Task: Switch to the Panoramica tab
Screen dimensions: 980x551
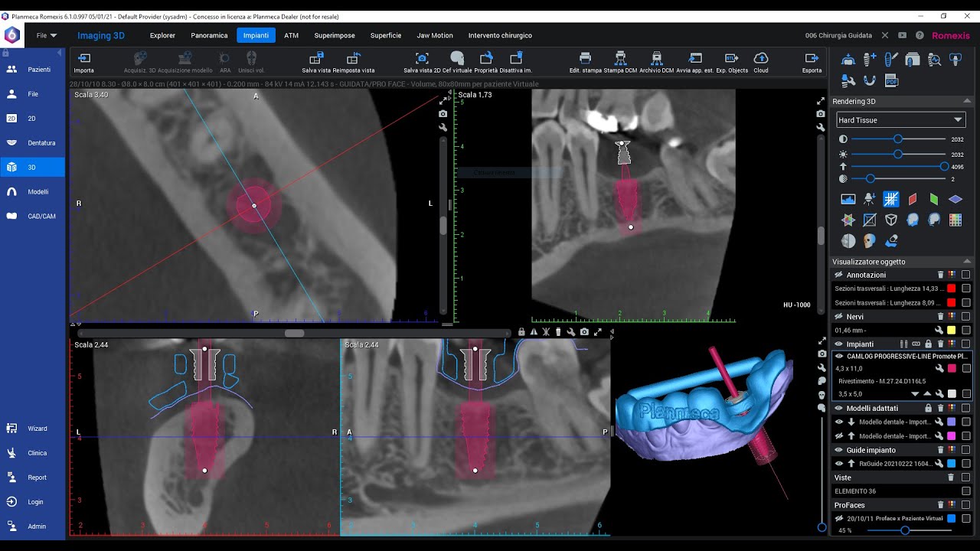Action: [x=209, y=35]
